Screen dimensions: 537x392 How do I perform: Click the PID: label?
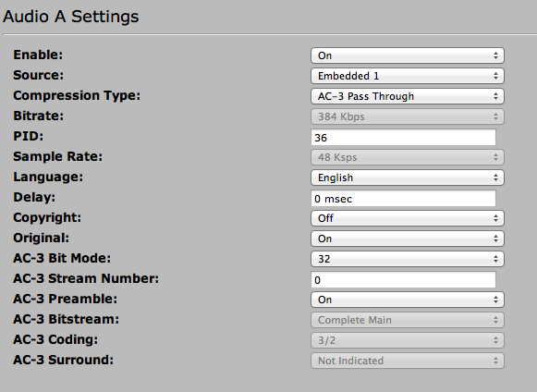[x=28, y=136]
